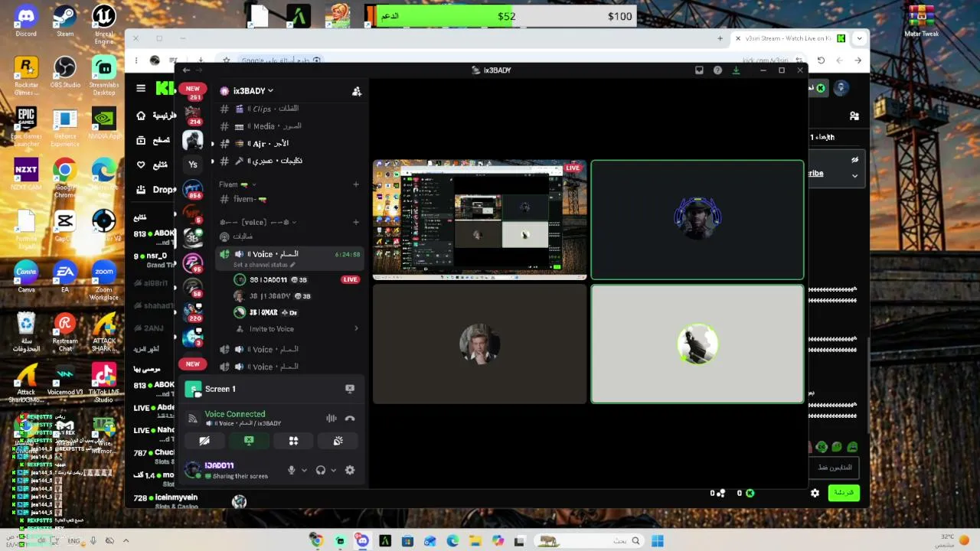Stop streaming Screen 1 with the monitor-X icon

pyautogui.click(x=350, y=389)
